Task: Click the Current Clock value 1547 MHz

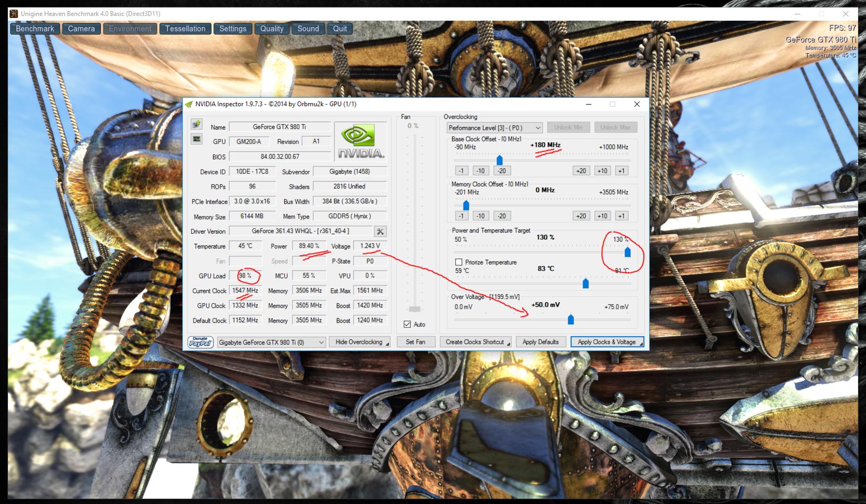Action: pos(245,291)
